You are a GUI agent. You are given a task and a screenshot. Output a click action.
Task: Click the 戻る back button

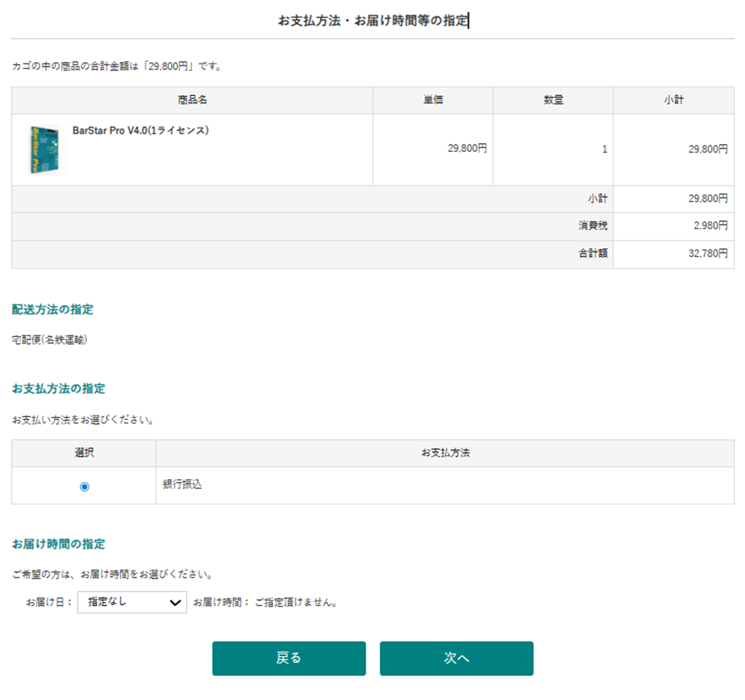point(289,658)
